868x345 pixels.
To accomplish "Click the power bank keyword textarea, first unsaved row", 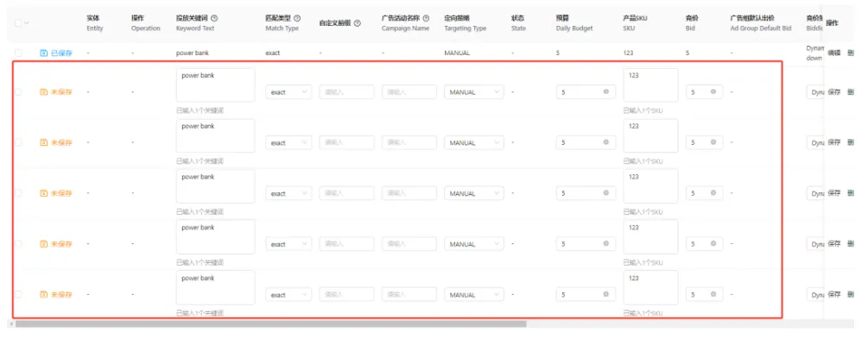I will [215, 85].
